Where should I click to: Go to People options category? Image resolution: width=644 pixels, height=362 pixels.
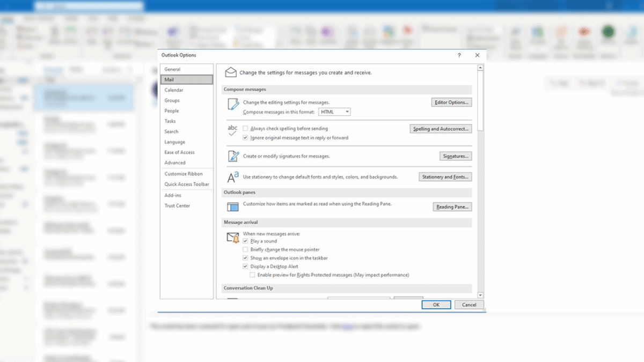tap(186, 111)
